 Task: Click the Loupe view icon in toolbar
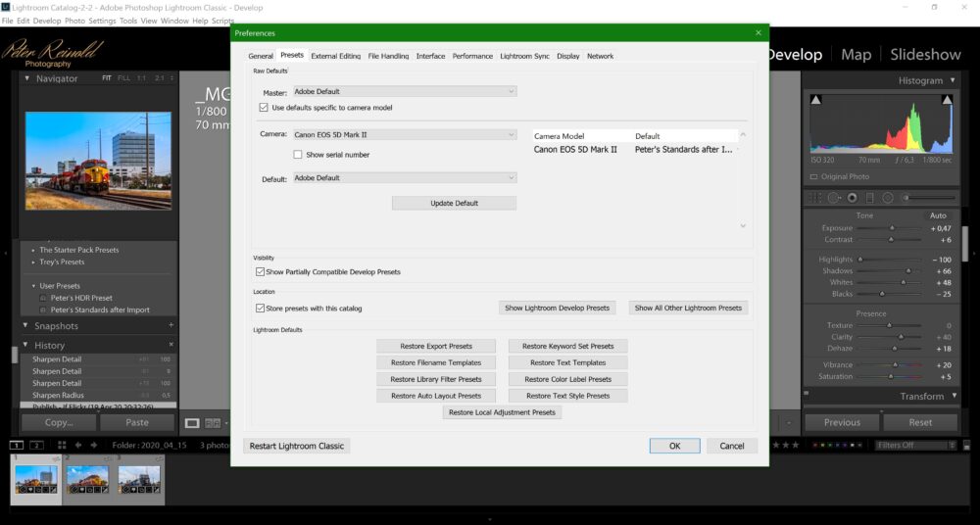click(x=192, y=423)
